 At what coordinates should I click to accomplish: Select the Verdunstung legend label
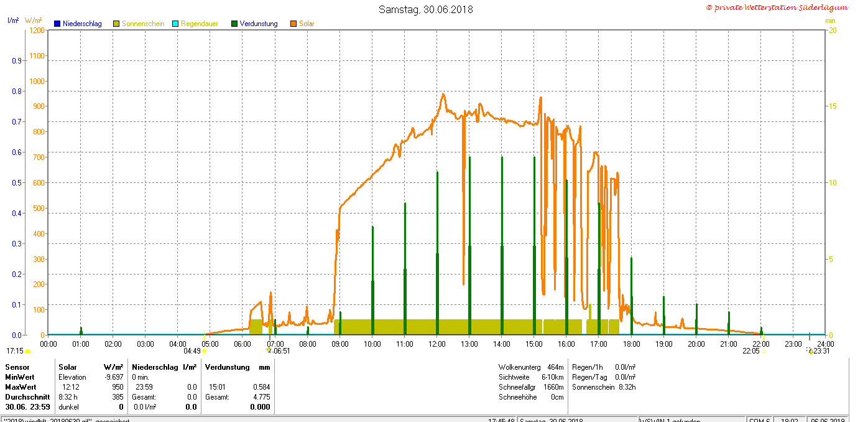click(259, 24)
